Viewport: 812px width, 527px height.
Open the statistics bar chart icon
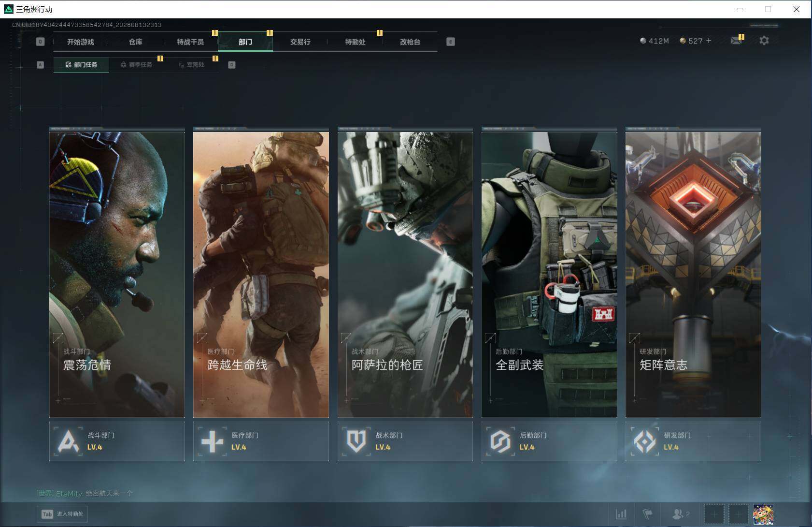click(x=621, y=514)
